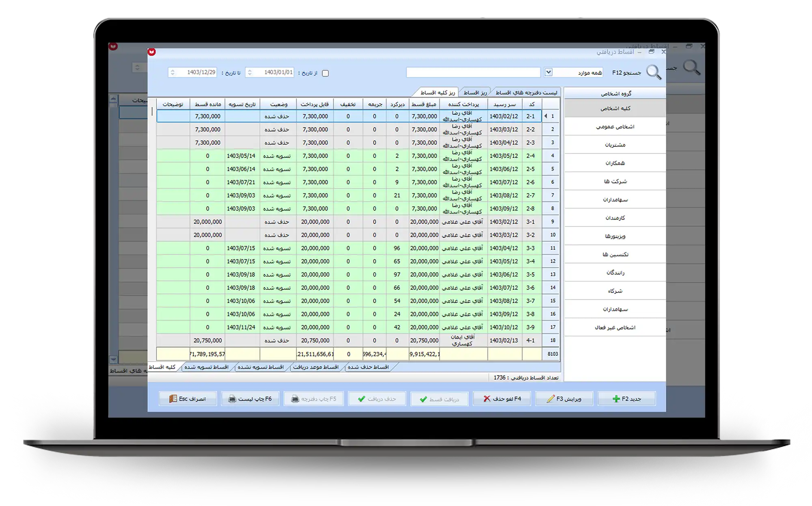The height and width of the screenshot is (506, 812).
Task: Open the 'همه موارد' search field dropdown
Action: pyautogui.click(x=549, y=72)
